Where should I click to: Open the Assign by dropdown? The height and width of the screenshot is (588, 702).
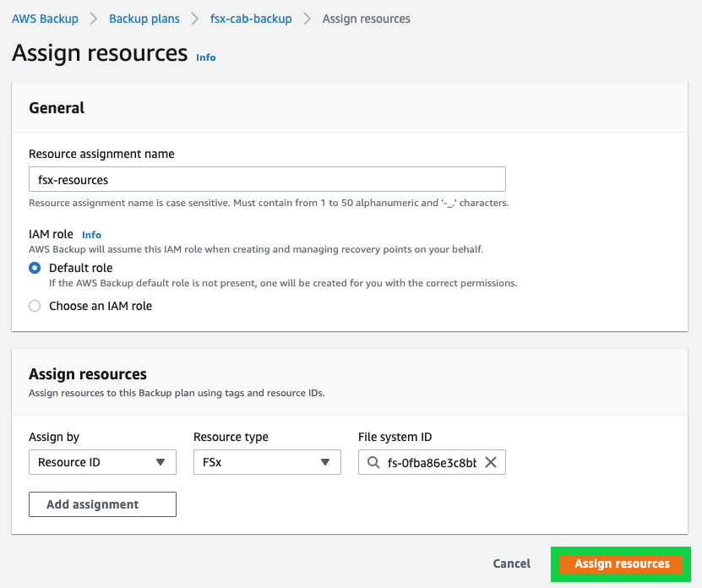102,462
